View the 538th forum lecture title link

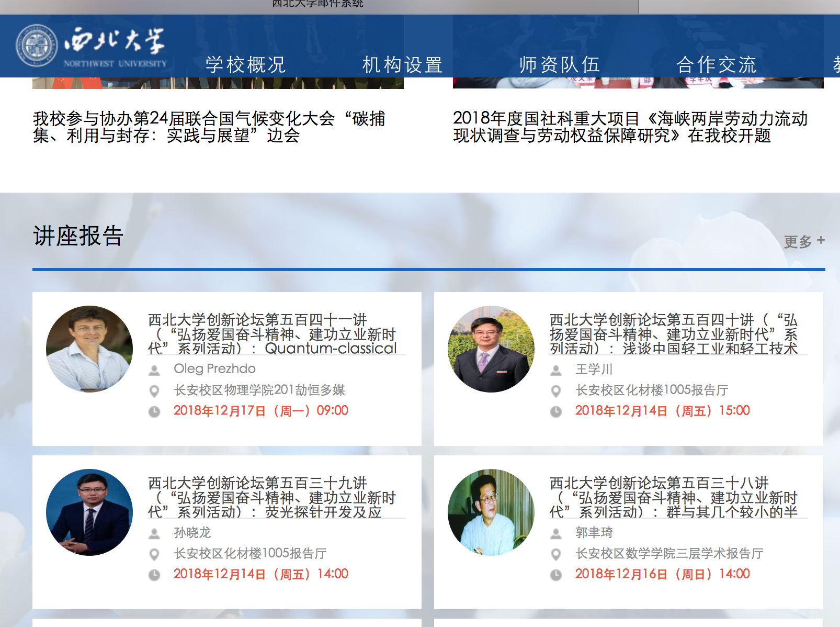point(674,497)
